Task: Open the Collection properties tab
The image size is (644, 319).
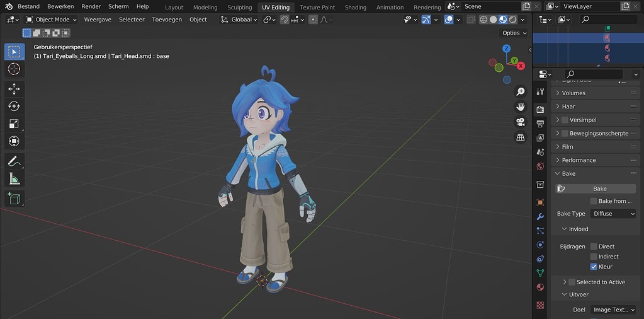Action: click(x=541, y=184)
